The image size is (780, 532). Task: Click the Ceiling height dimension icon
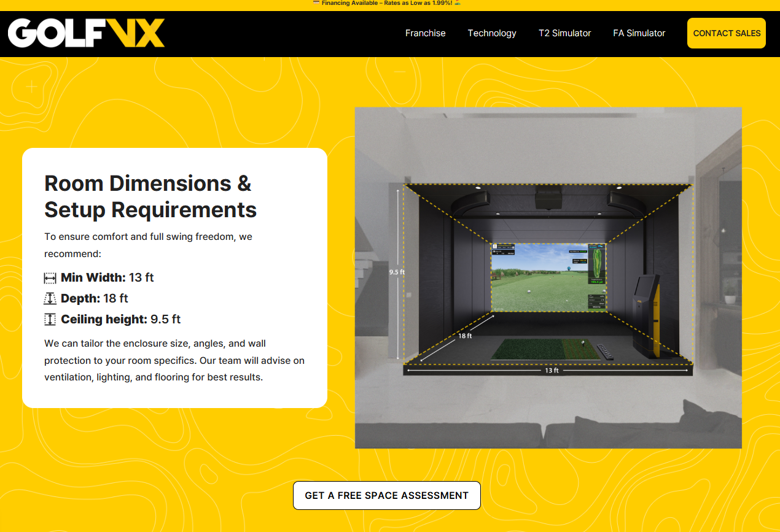pos(50,320)
